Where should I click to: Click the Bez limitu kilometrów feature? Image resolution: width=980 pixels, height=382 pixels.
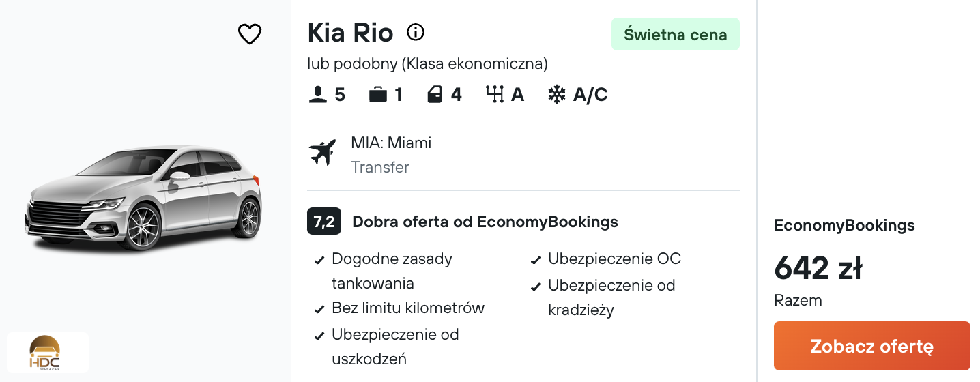(x=408, y=308)
